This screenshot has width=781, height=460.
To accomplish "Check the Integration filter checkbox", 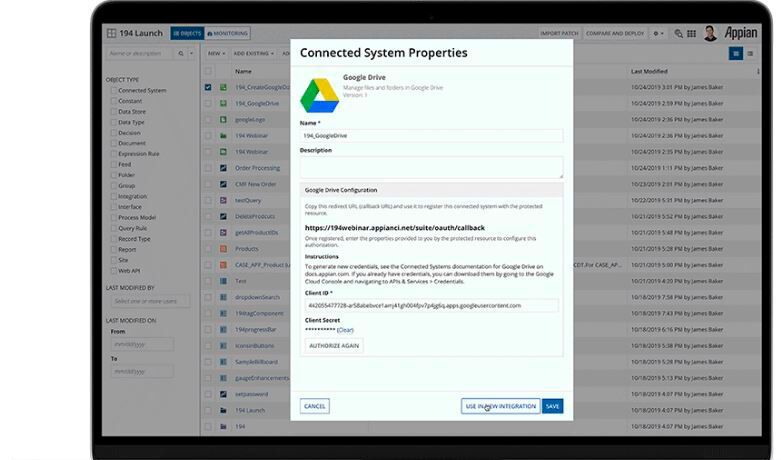I will [x=114, y=196].
